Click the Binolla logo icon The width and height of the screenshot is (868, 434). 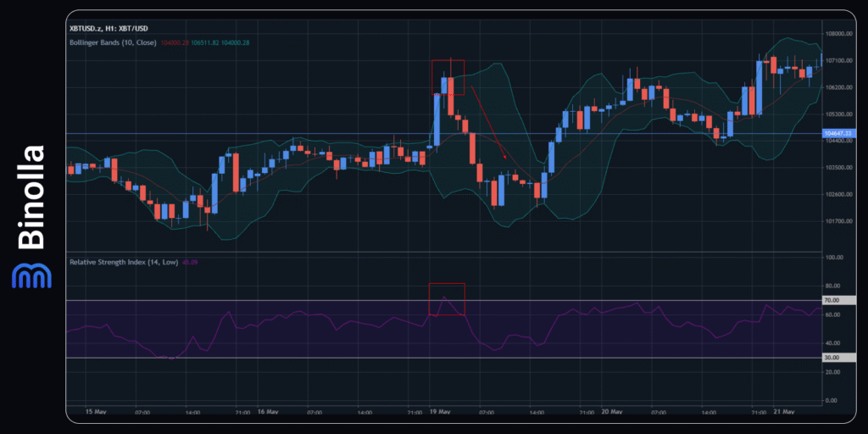[x=31, y=275]
